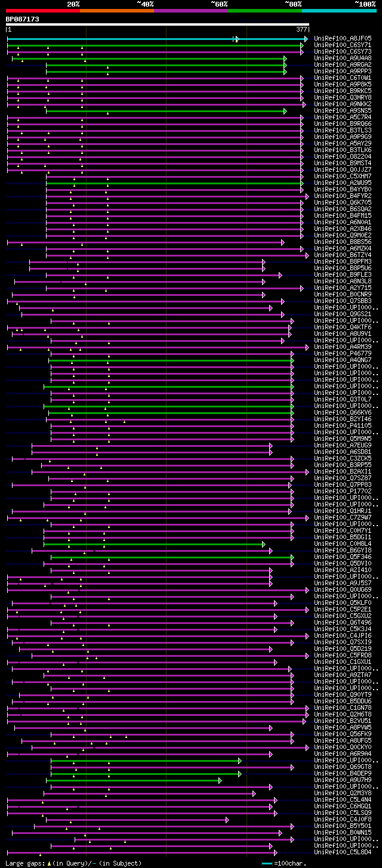Click the green ~80% identity legend segment

tap(265, 10)
